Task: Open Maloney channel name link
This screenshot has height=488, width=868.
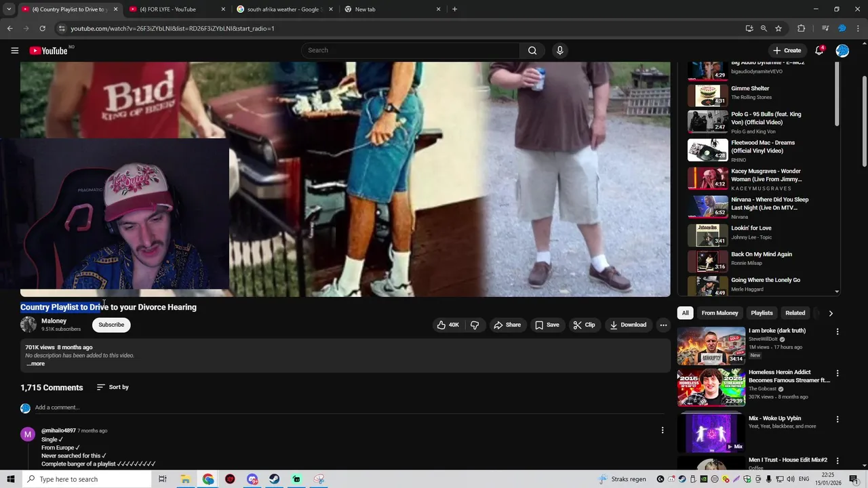Action: coord(54,321)
